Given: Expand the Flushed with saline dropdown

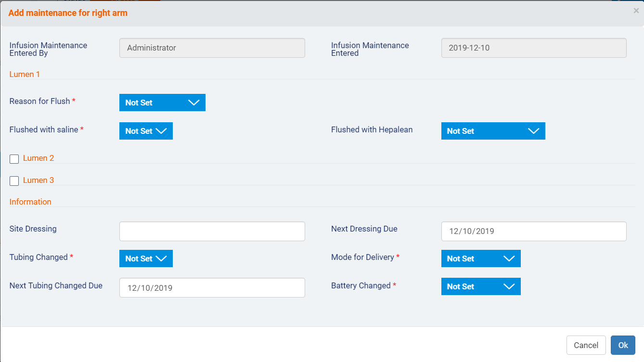Looking at the screenshot, I should coord(146,131).
